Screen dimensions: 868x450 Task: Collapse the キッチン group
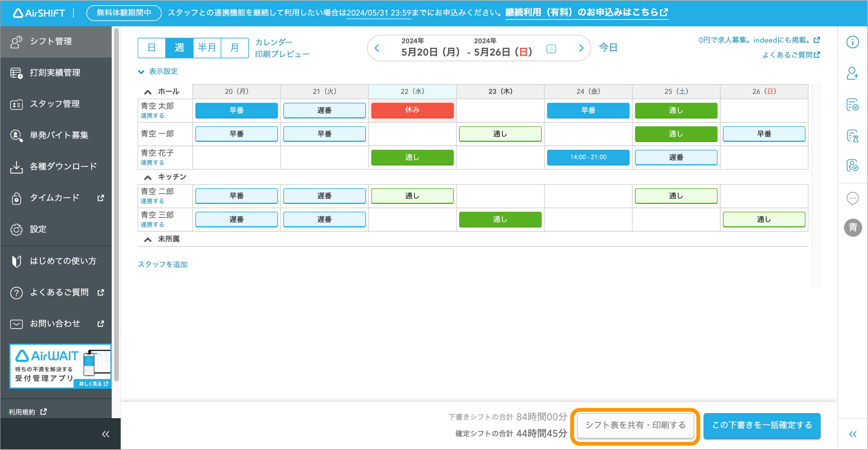pos(148,177)
